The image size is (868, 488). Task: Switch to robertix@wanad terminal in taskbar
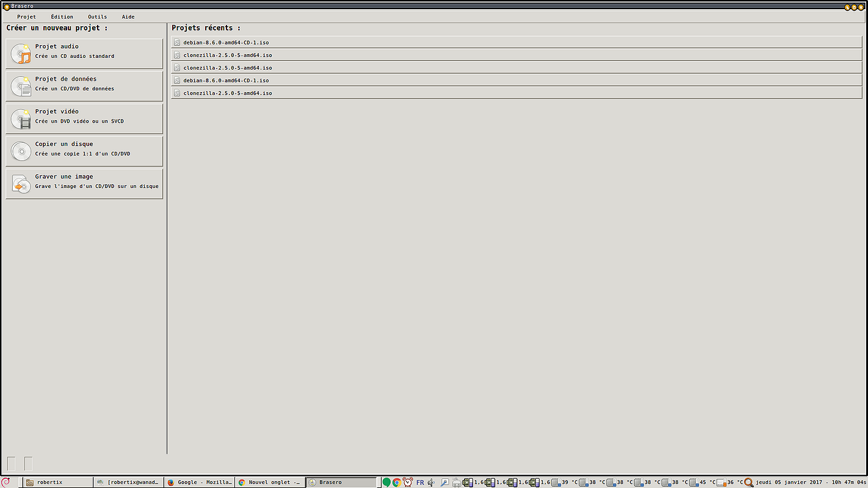pos(129,482)
